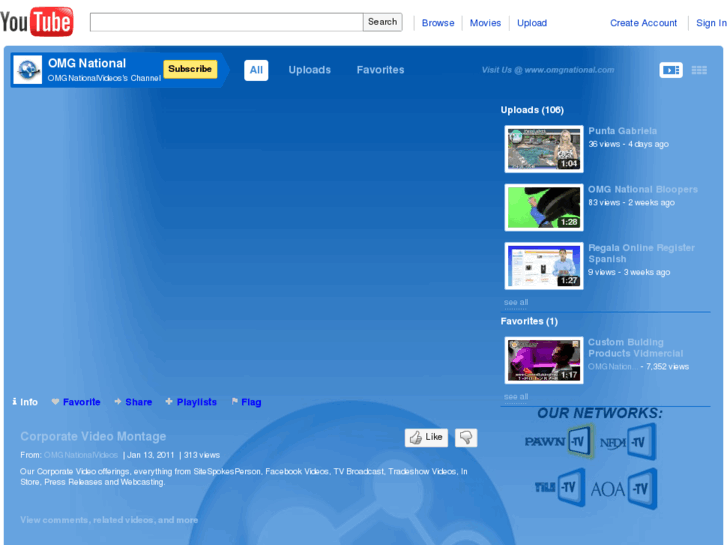Click Custom Bulding Products Vidmercial title
This screenshot has height=545, width=727.
click(635, 348)
